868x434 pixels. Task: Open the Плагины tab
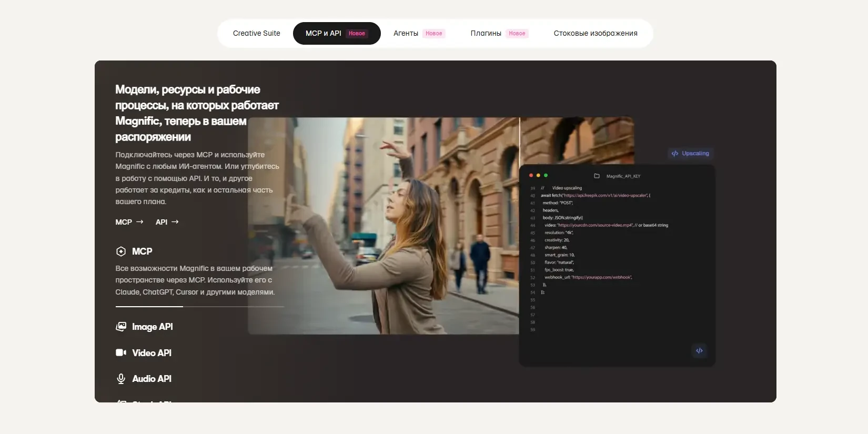(499, 33)
